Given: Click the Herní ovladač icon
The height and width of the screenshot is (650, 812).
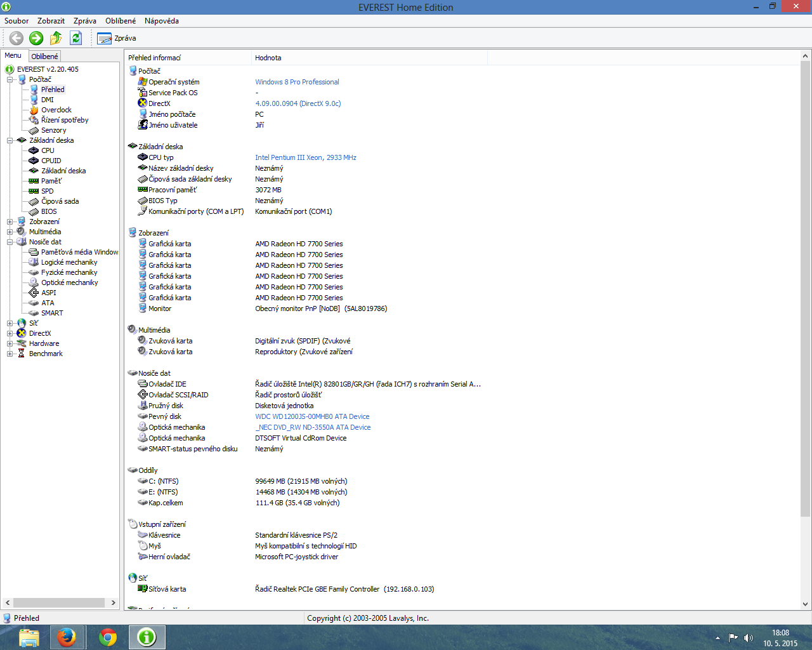Looking at the screenshot, I should point(143,556).
